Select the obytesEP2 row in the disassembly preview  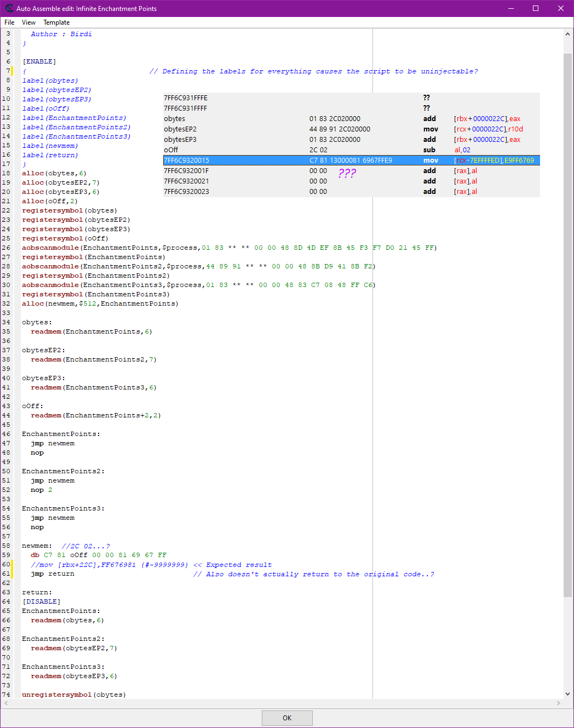329,129
